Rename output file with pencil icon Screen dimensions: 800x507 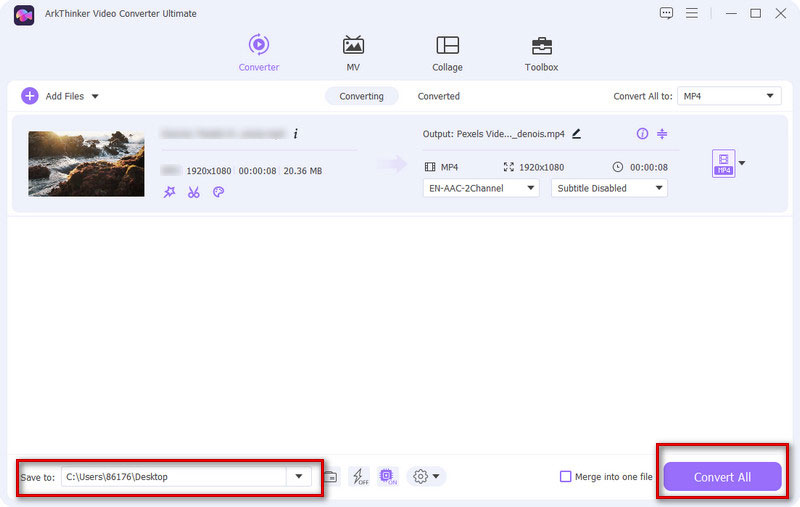coord(577,134)
